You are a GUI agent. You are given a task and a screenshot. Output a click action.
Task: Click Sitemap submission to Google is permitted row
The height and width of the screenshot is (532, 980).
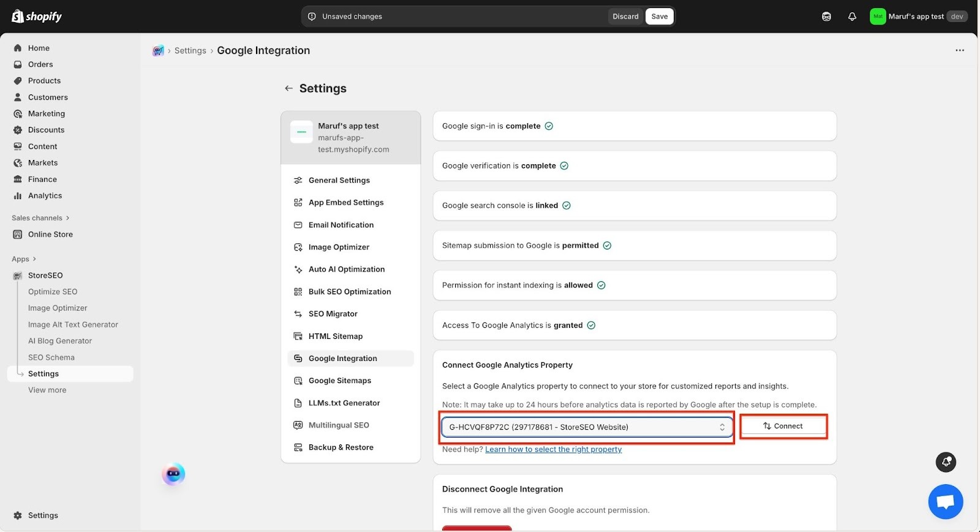(x=635, y=245)
